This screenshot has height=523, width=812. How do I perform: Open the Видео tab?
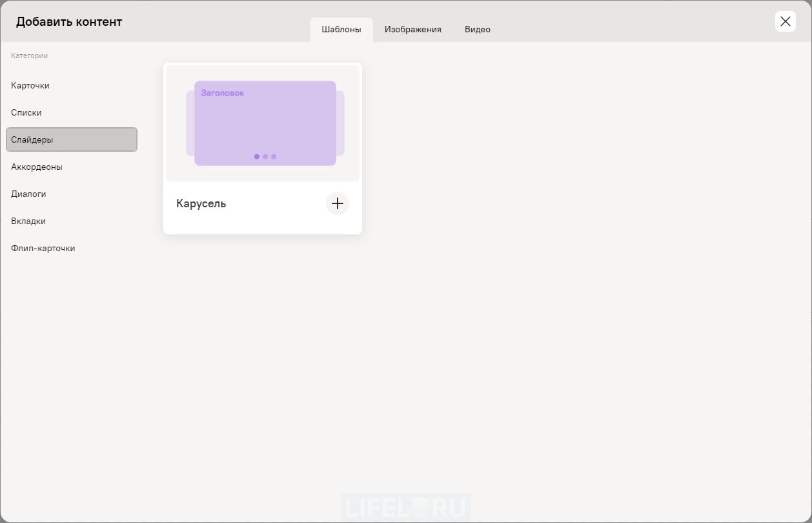click(x=478, y=30)
